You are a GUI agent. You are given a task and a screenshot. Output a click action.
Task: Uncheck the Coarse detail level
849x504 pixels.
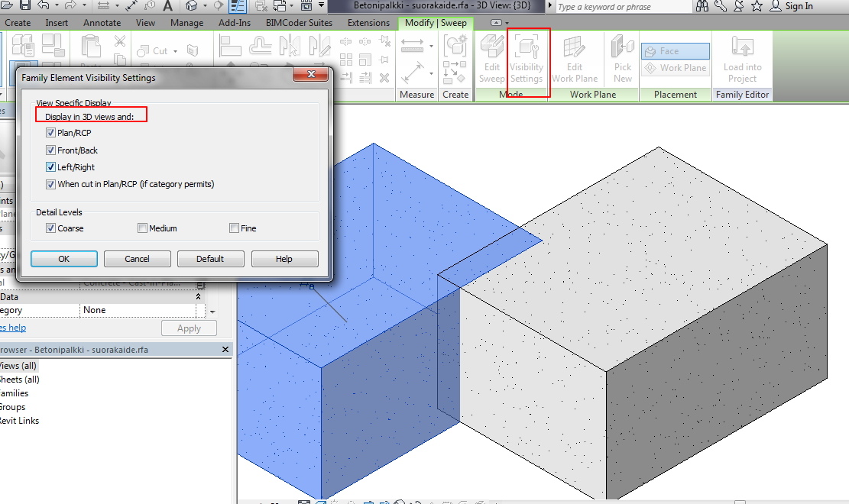pos(50,228)
